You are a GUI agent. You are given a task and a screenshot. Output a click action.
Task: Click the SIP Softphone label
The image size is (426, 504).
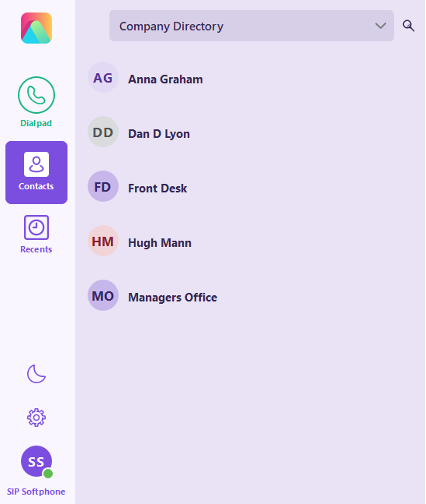pyautogui.click(x=36, y=492)
